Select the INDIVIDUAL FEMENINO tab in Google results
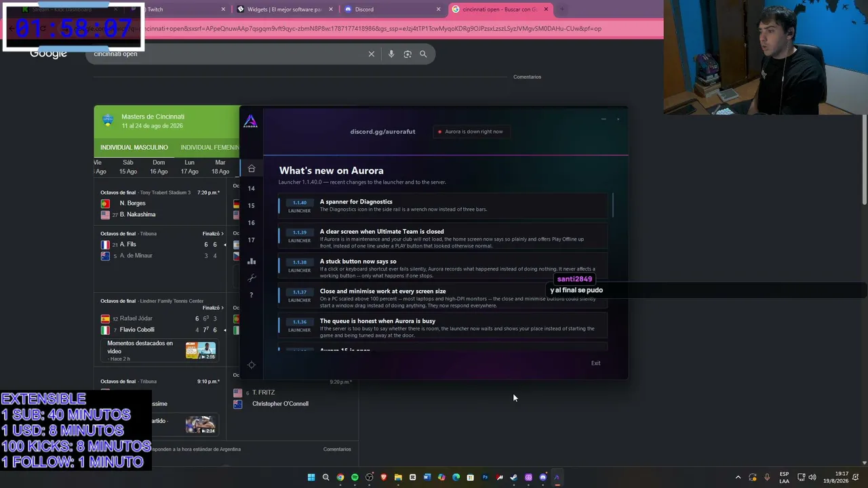This screenshot has height=488, width=868. pos(210,148)
